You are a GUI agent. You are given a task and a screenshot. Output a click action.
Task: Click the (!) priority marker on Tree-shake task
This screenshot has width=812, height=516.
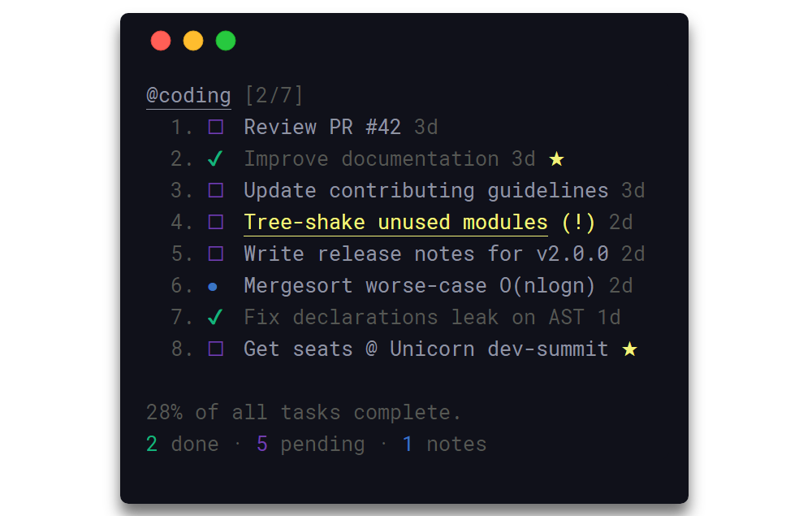pos(580,222)
